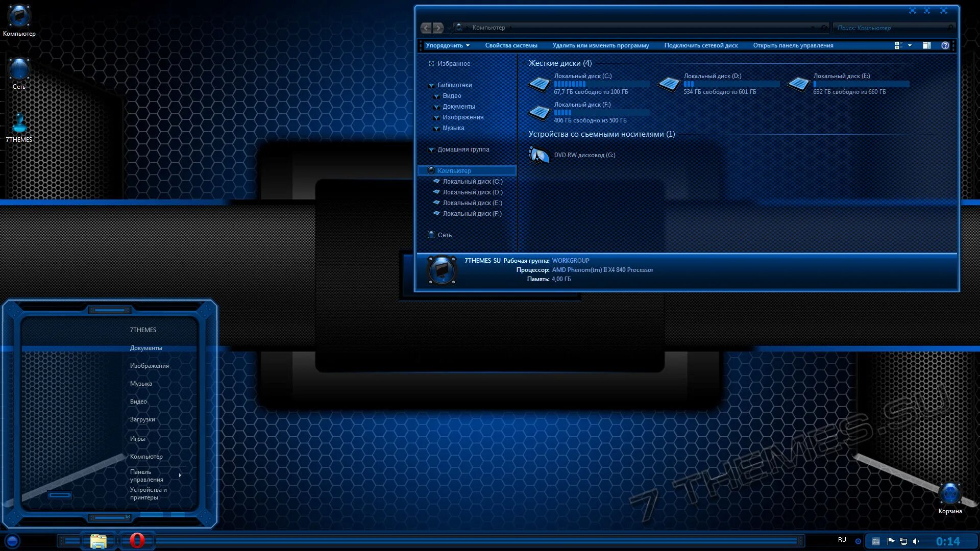
Task: Collapse the Устройства со съемными носителями group
Action: click(601, 134)
